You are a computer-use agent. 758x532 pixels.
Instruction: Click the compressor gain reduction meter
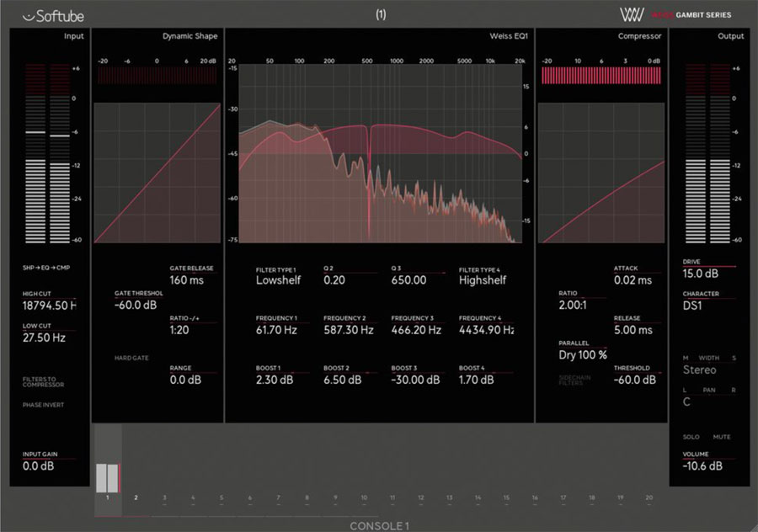601,76
